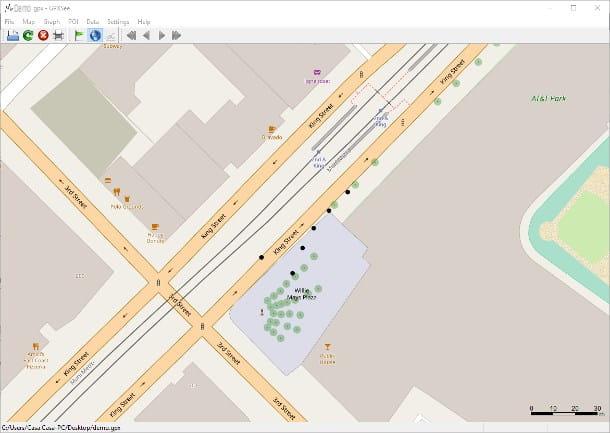The image size is (610, 433).
Task: Click the purple shop icon on map
Action: point(317,72)
